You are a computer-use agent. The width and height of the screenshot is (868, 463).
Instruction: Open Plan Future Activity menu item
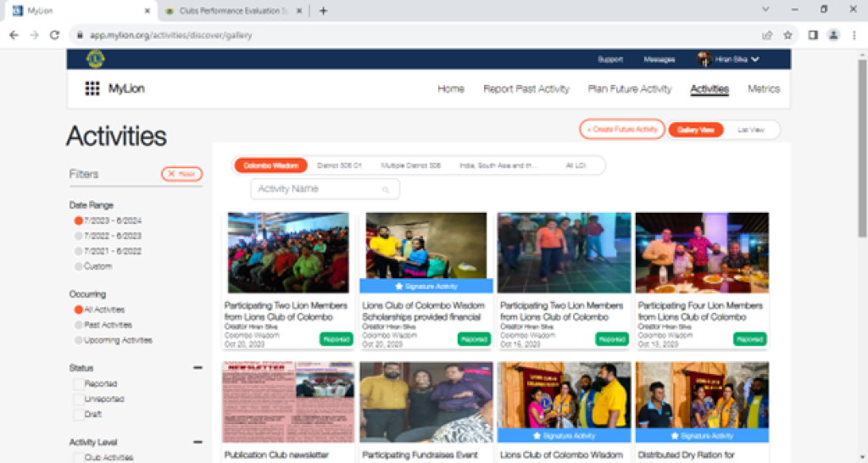630,88
